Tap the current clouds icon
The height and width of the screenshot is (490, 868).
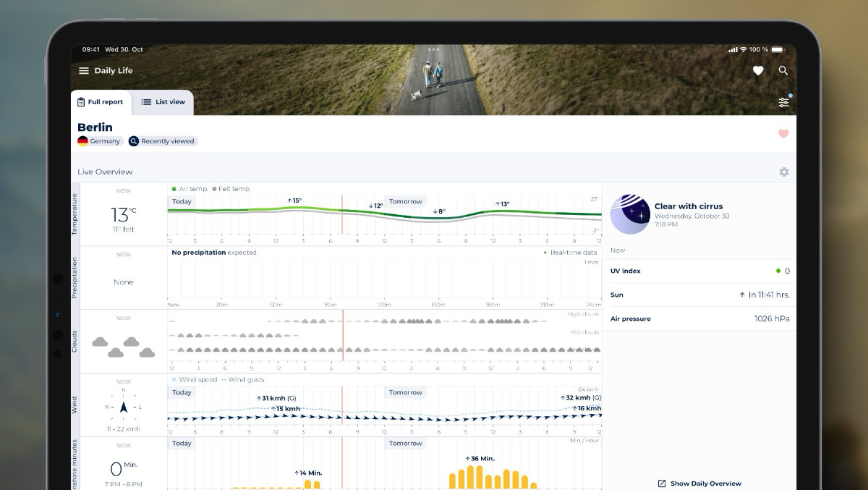coord(124,347)
